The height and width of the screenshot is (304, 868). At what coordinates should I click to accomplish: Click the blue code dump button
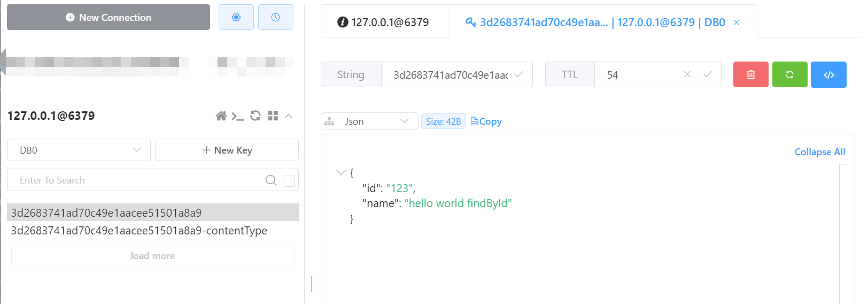coord(828,74)
